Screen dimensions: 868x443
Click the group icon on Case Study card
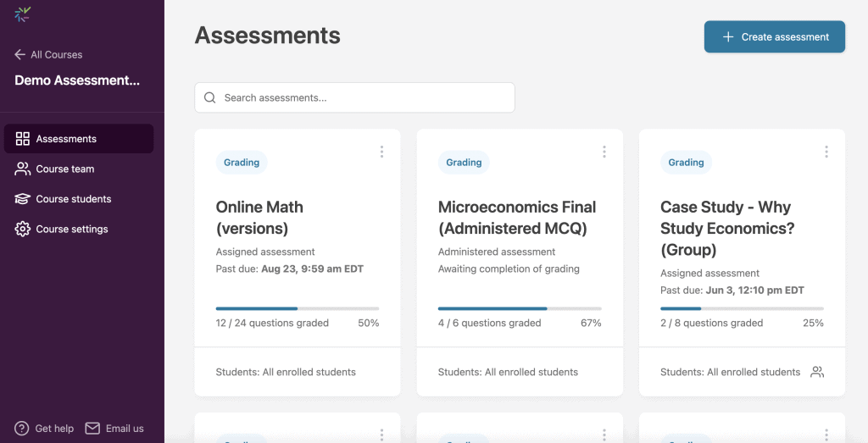[x=817, y=372]
